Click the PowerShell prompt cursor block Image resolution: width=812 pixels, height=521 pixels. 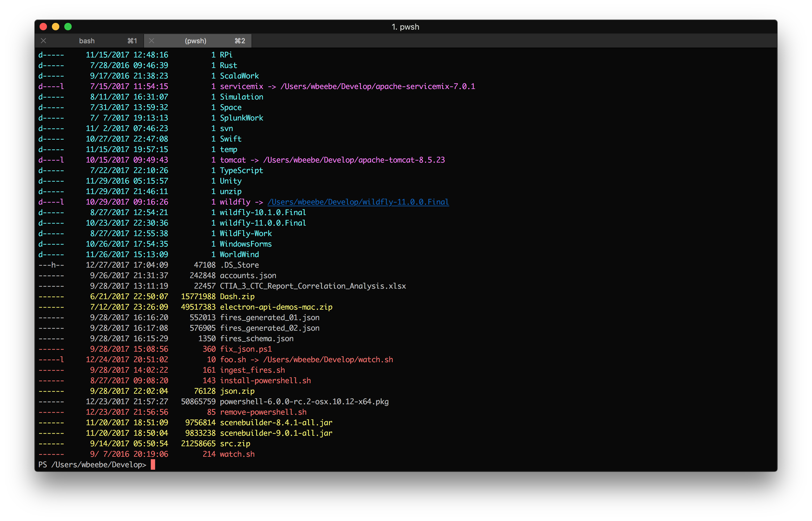[153, 464]
